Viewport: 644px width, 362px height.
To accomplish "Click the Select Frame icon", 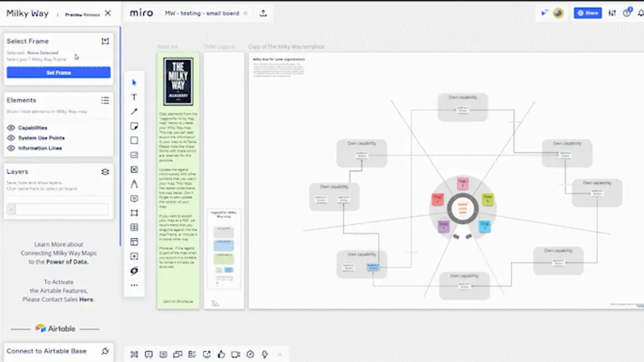I will 105,41.
